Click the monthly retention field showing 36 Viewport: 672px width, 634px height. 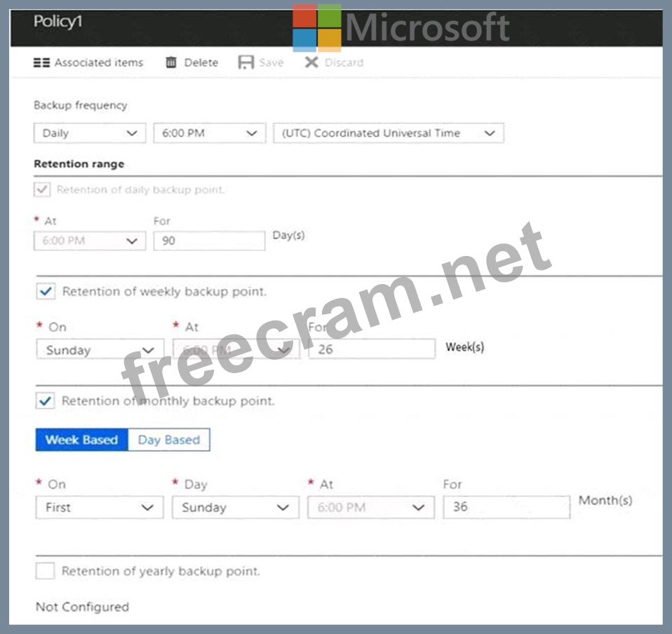coord(506,507)
